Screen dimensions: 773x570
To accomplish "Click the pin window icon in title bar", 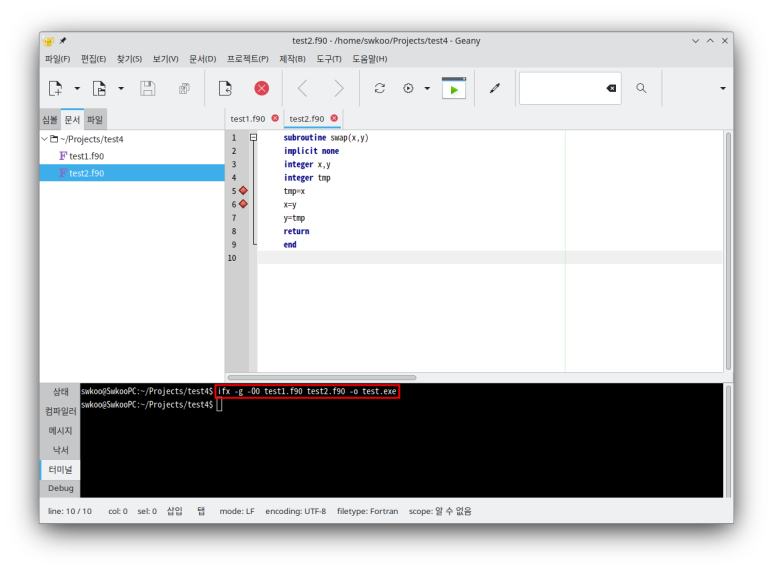I will pyautogui.click(x=63, y=40).
